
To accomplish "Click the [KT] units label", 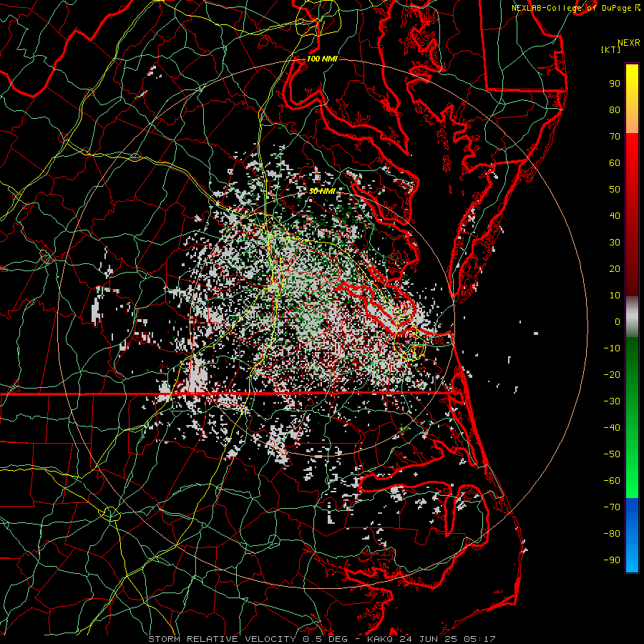I will [x=611, y=49].
